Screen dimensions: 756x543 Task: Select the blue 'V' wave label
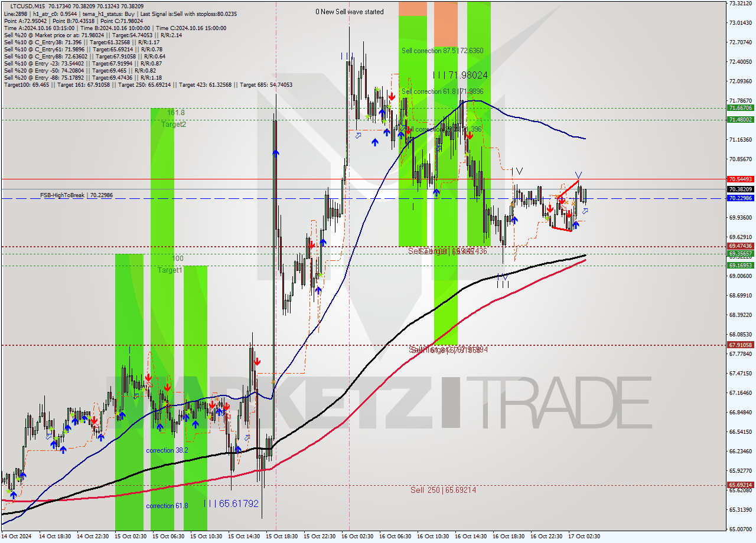[579, 175]
